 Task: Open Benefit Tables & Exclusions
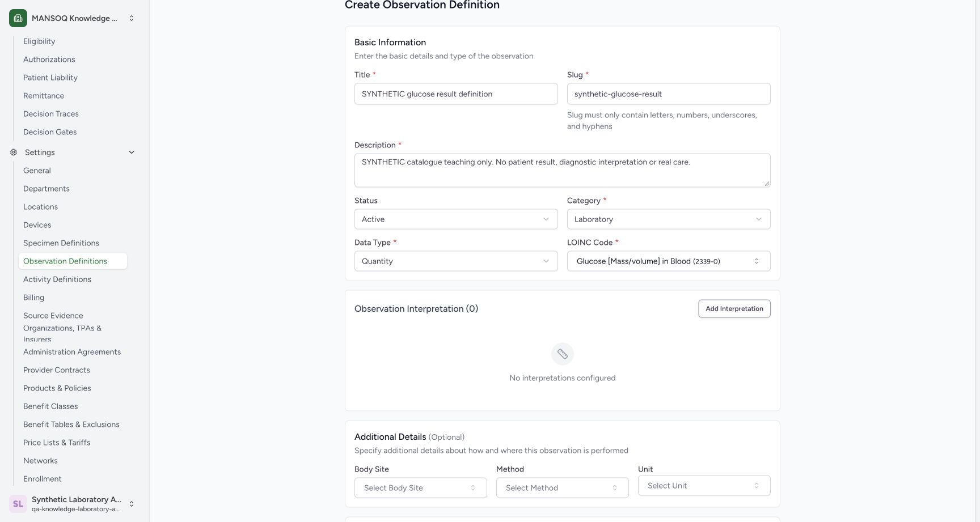71,425
